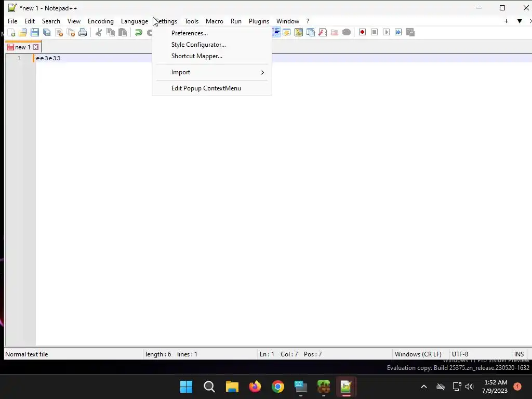532x399 pixels.
Task: Save the document with the floppy icon
Action: pyautogui.click(x=35, y=33)
